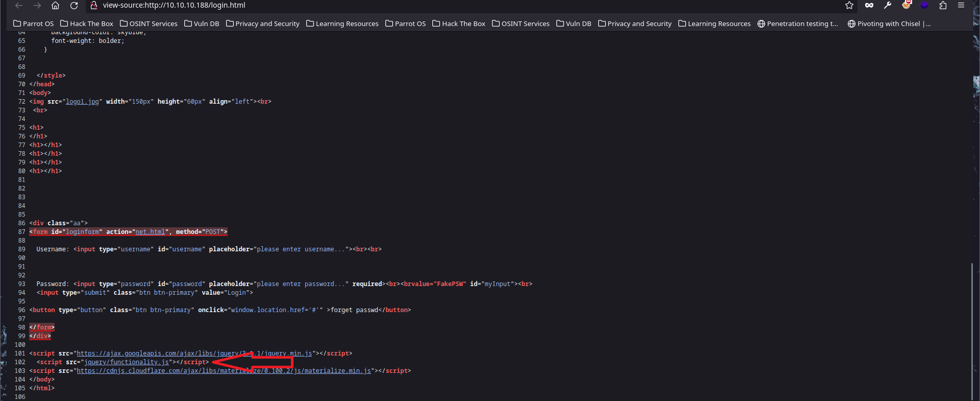The image size is (980, 401).
Task: Click the vertical scrollbar thumb
Action: (x=971, y=331)
